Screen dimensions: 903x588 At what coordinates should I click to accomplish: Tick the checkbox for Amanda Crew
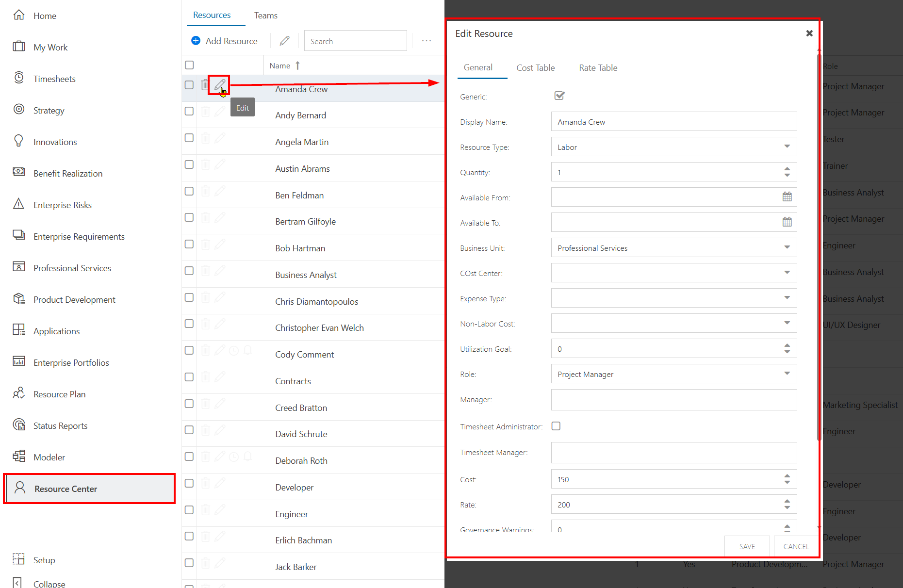click(189, 85)
